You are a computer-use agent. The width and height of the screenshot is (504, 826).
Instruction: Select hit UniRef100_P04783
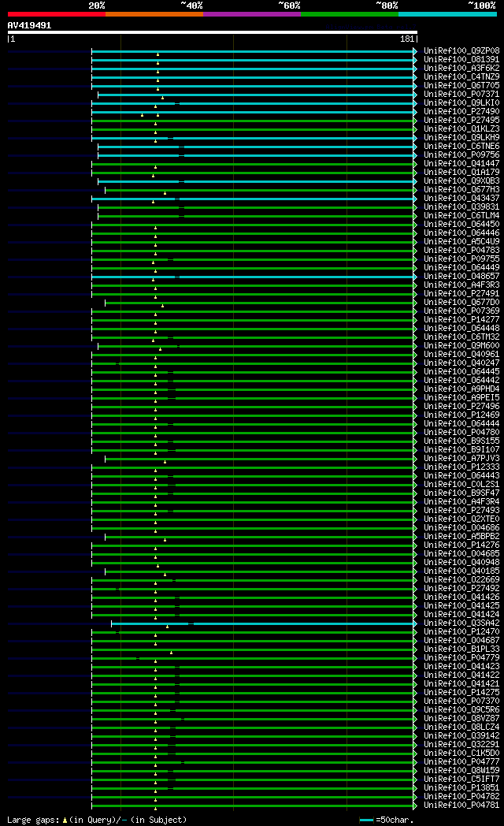coord(462,250)
